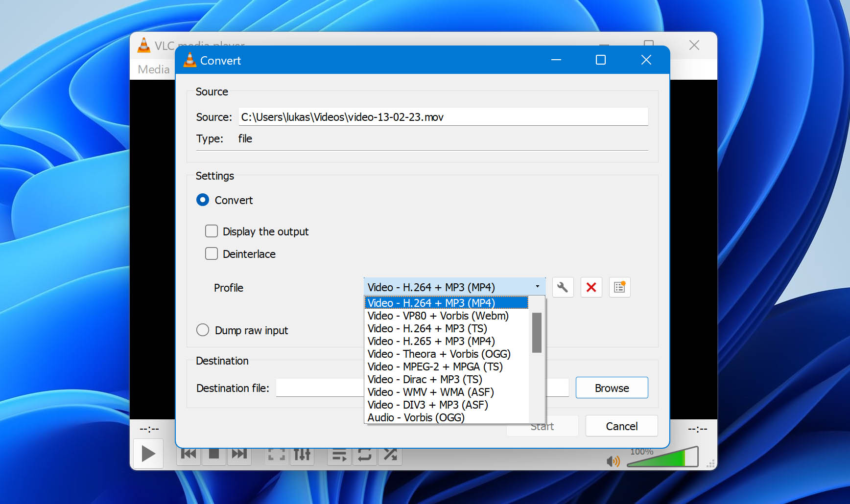
Task: Choose Video - WMV + WMA (ASF)
Action: click(x=447, y=392)
